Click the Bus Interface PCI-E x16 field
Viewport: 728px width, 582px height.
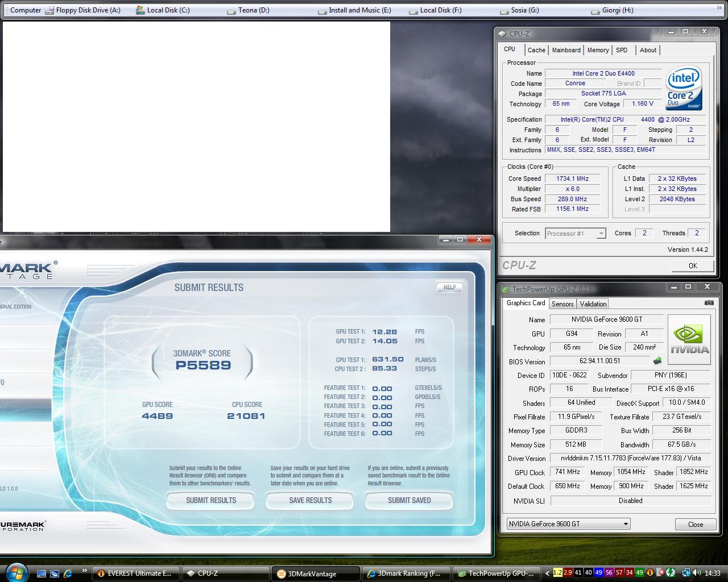[x=671, y=389]
